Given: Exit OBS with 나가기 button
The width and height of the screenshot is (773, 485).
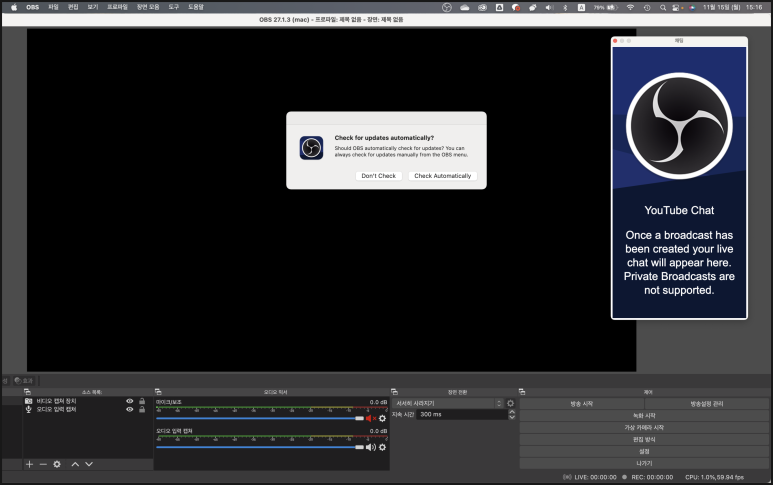Looking at the screenshot, I should (644, 463).
